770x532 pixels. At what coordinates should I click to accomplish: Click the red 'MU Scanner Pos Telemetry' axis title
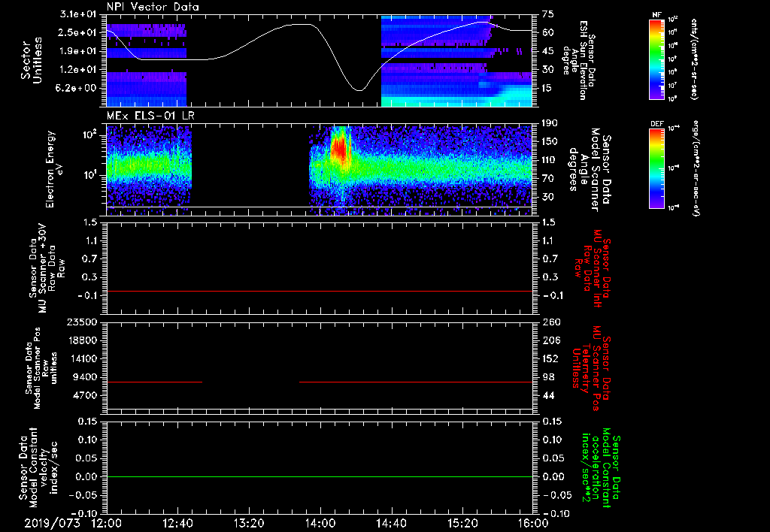click(x=591, y=367)
